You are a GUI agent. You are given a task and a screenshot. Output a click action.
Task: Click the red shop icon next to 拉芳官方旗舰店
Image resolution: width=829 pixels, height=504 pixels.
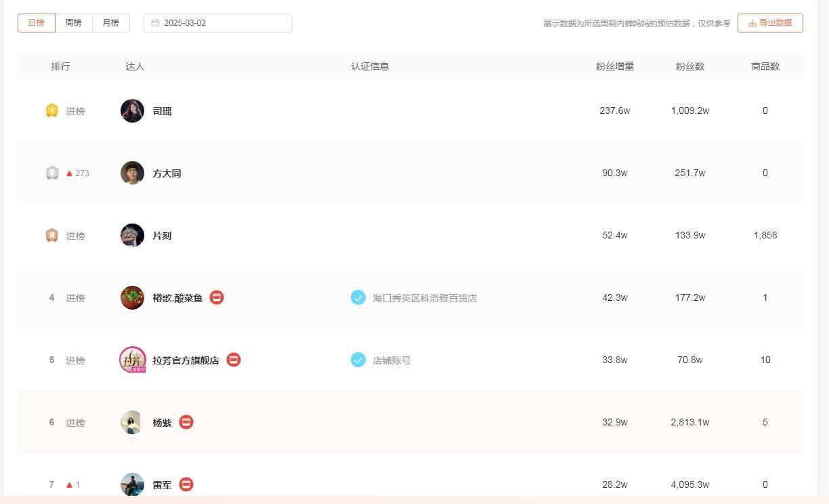233,360
